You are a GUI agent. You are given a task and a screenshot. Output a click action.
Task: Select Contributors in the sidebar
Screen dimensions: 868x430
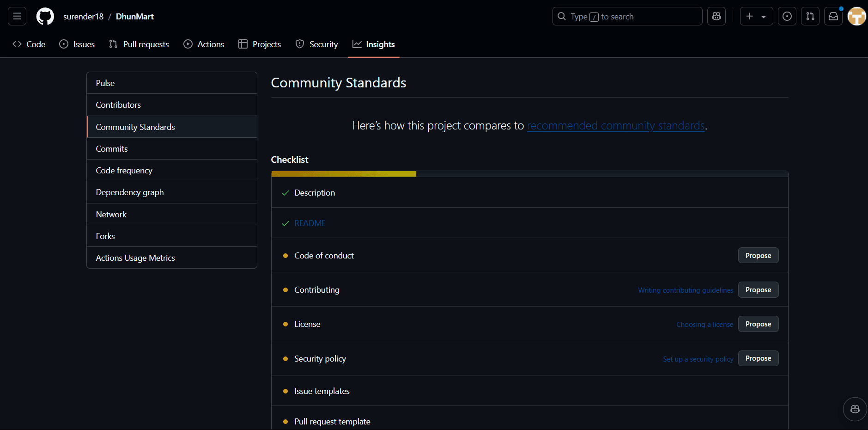pos(172,105)
